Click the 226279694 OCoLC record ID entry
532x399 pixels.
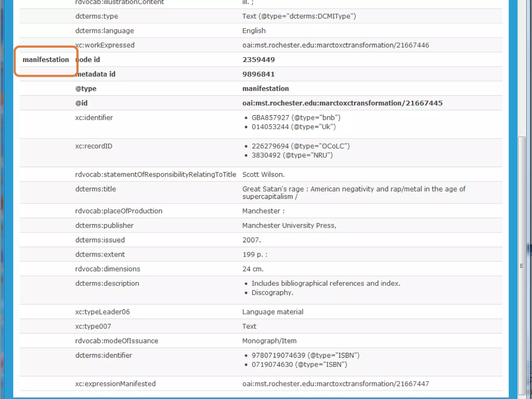[300, 146]
